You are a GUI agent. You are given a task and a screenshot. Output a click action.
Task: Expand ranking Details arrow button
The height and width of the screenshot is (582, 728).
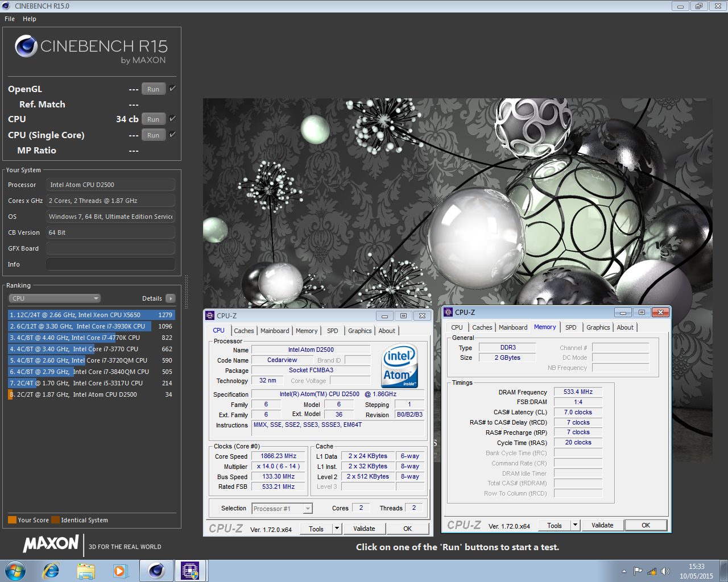171,298
